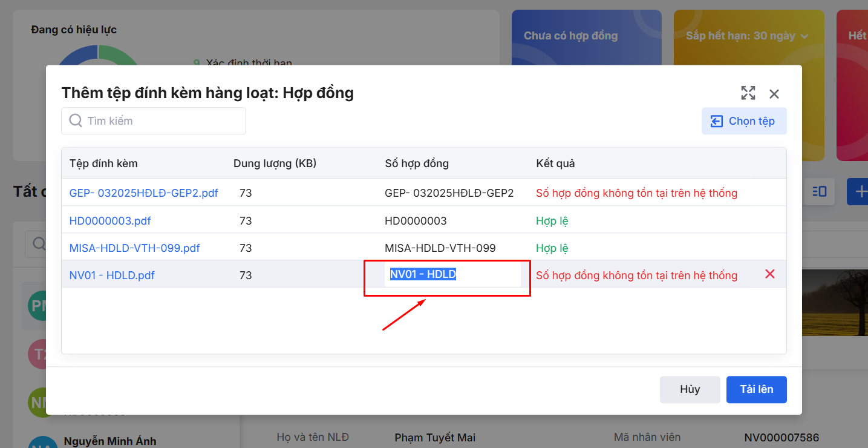Remove the NV01 - HDLD.pdf row
The height and width of the screenshot is (448, 868).
(769, 274)
